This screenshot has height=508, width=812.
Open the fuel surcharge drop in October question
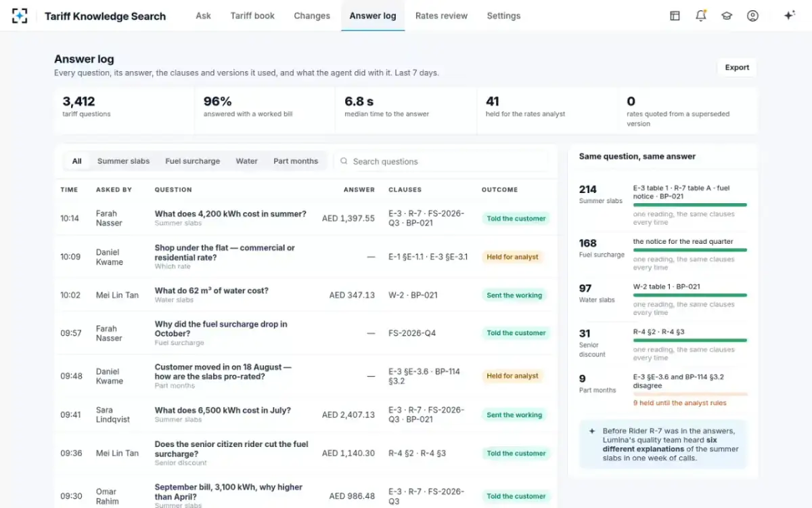[221, 329]
